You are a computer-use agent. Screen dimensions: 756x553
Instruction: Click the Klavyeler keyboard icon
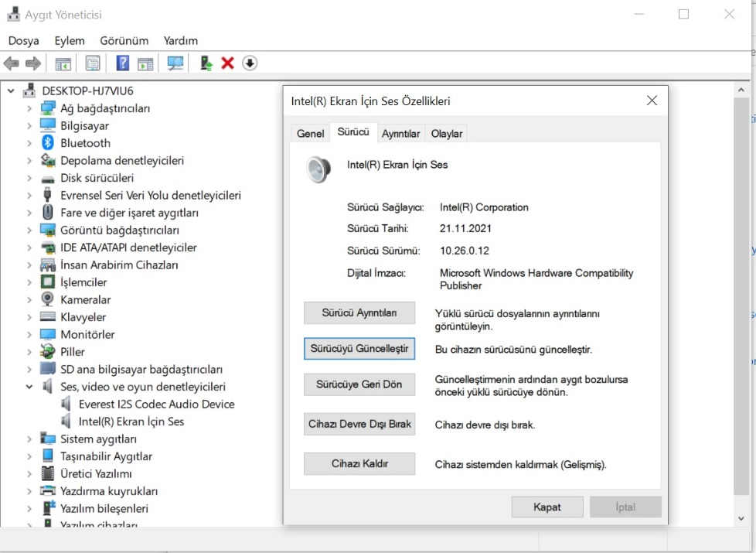pos(48,316)
